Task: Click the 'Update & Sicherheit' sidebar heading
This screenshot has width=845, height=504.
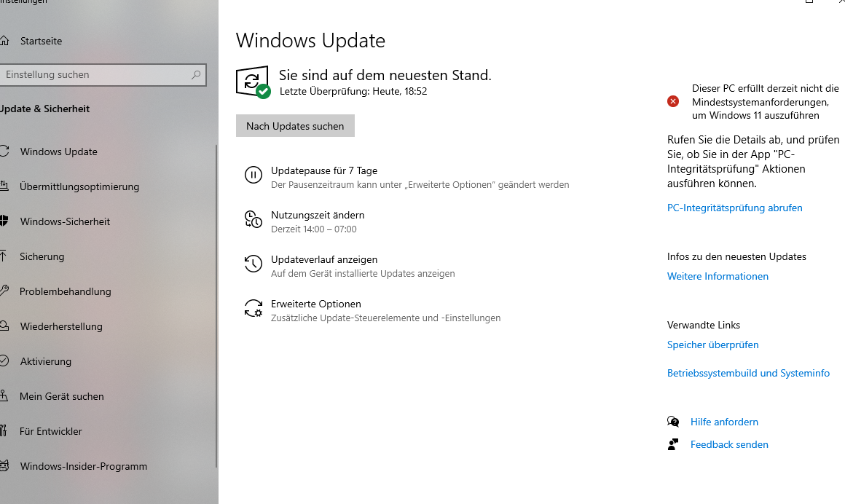Action: point(44,109)
